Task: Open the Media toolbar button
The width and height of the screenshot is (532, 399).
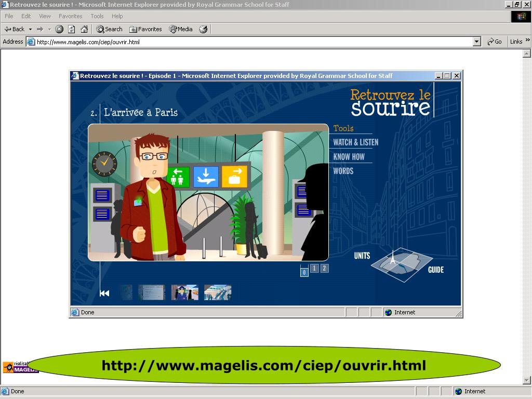Action: pos(181,29)
